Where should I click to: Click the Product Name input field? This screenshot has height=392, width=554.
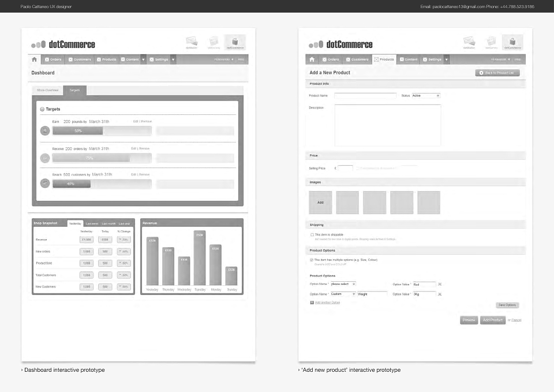[365, 96]
